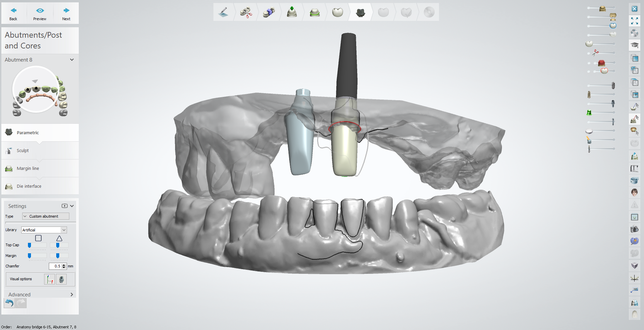Select the square Top Cap shape icon
The width and height of the screenshot is (644, 330).
click(38, 238)
